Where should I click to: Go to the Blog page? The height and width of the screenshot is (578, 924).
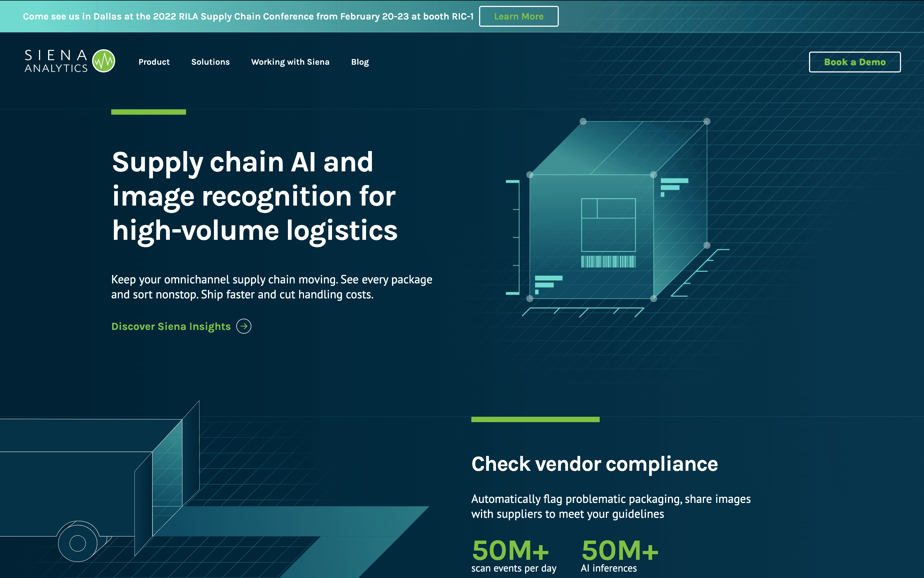point(360,62)
